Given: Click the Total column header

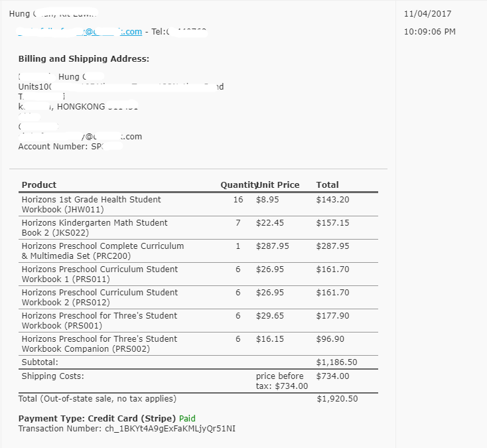Looking at the screenshot, I should [x=327, y=185].
